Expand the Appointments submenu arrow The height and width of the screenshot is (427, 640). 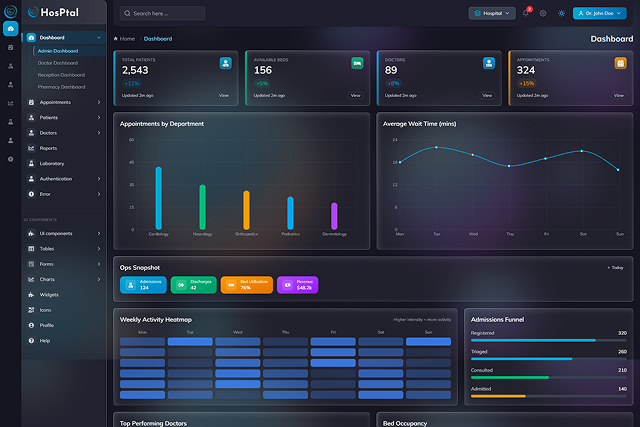click(99, 102)
